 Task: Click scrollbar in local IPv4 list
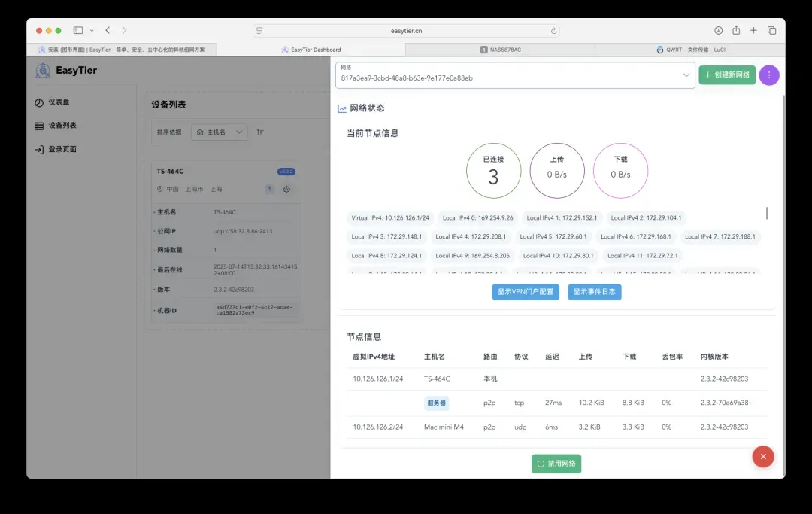tap(767, 214)
